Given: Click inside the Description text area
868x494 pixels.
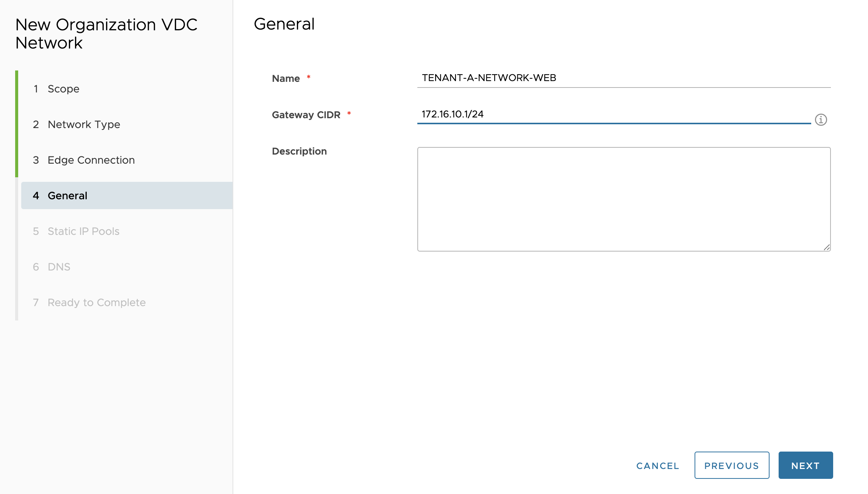Looking at the screenshot, I should coord(623,199).
